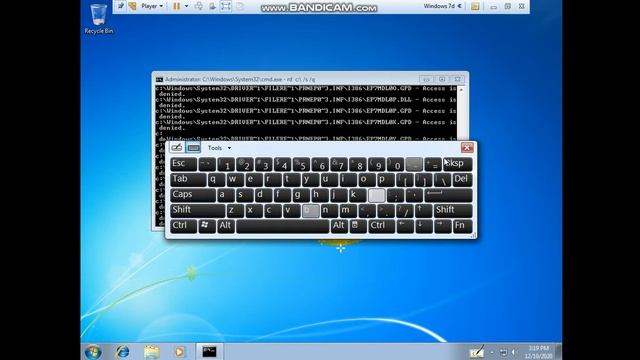Screen dimensions: 640x360
Task: Toggle the left Alt key
Action: (226, 226)
